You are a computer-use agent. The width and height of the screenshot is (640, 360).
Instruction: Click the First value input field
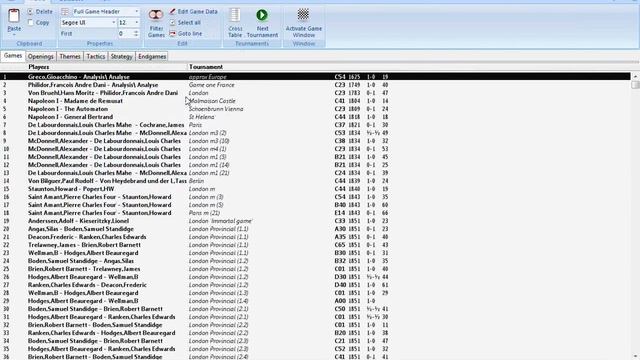[125, 33]
